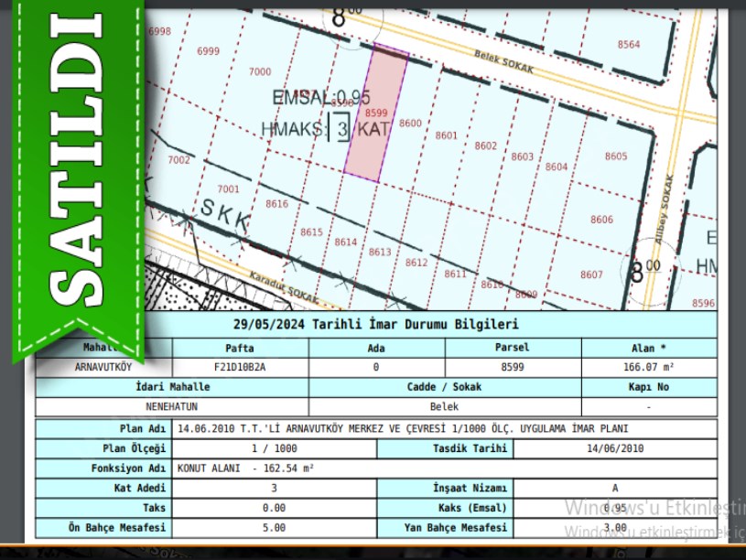
Task: Click the Belek SOKAK street label
Action: [x=503, y=62]
